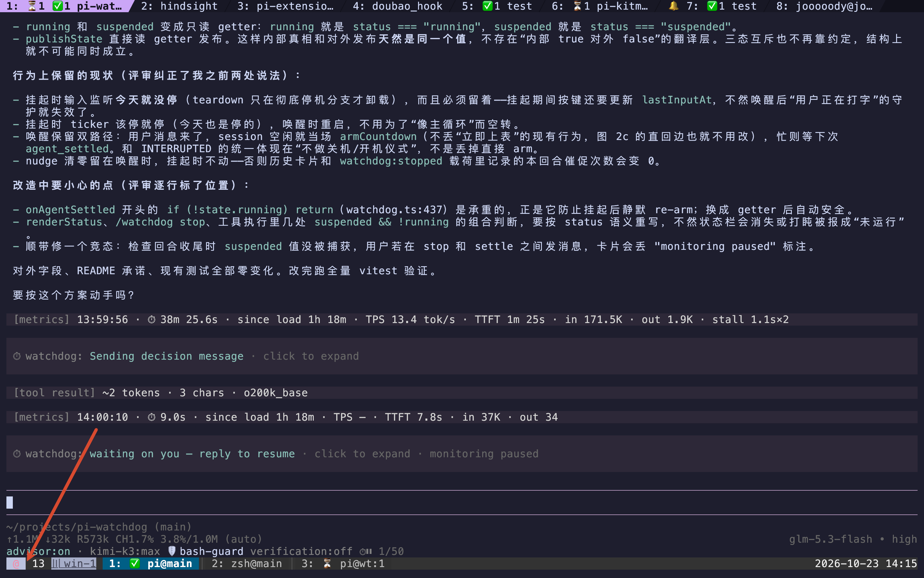Click the timer icon beside 38m 25.6s
Screen dimensions: 924x578
coord(151,320)
